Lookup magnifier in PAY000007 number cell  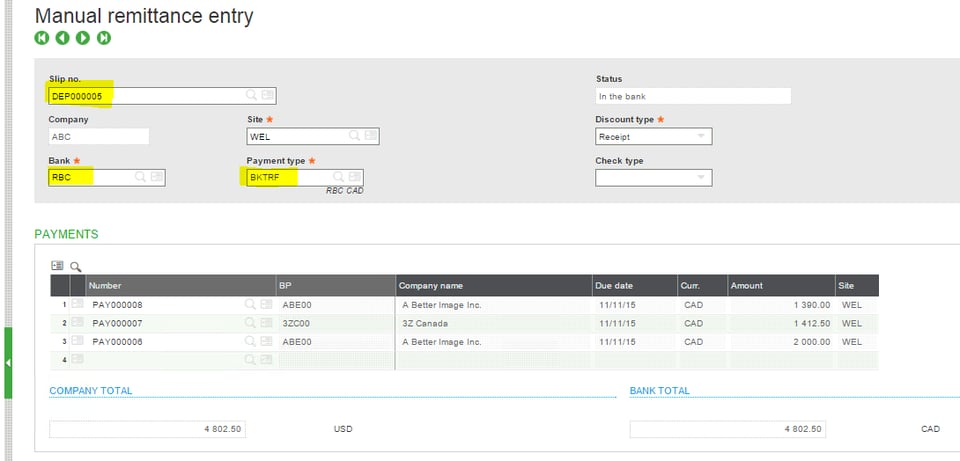point(250,323)
